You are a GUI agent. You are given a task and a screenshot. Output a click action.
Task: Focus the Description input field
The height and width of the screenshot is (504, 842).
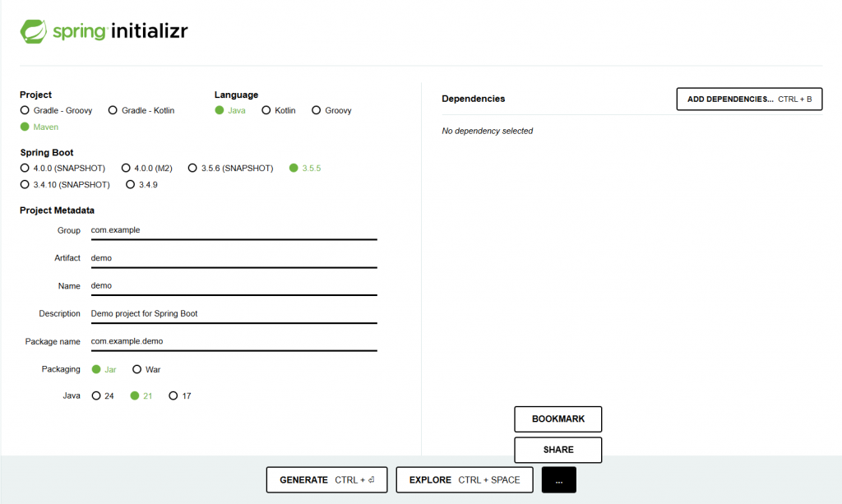(x=234, y=313)
